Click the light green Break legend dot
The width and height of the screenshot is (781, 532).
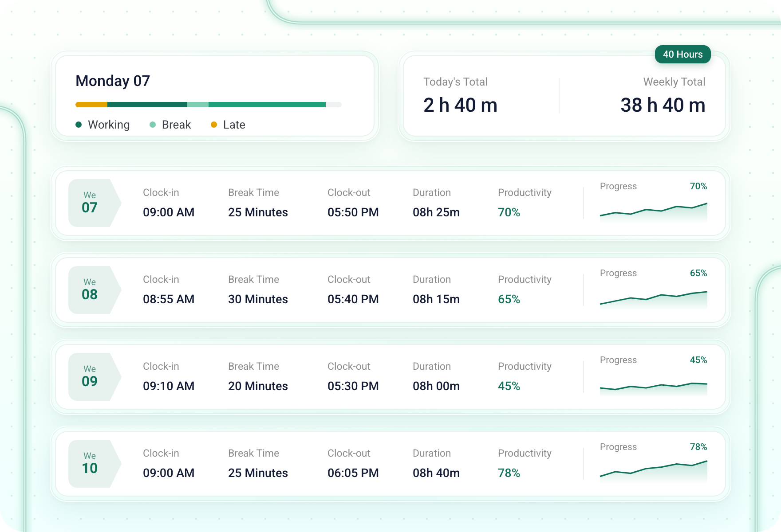click(153, 125)
